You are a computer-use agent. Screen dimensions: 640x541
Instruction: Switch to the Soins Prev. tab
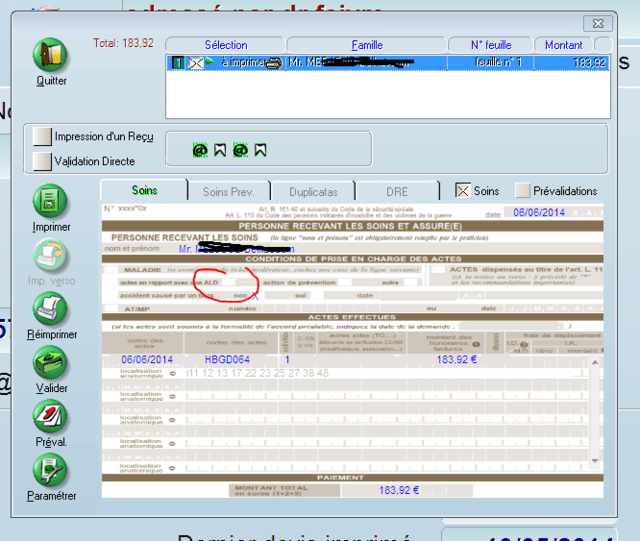pyautogui.click(x=229, y=191)
